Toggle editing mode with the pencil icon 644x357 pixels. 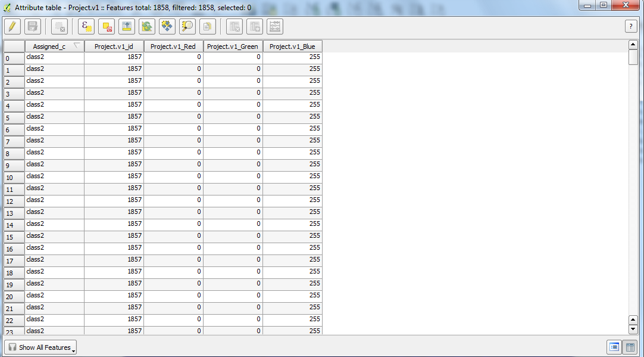point(12,27)
